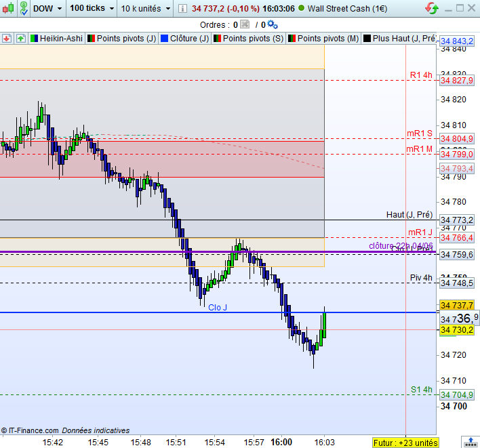This screenshot has width=480, height=448.
Task: Click the Haut (J, Pré) line label
Action: [409, 215]
